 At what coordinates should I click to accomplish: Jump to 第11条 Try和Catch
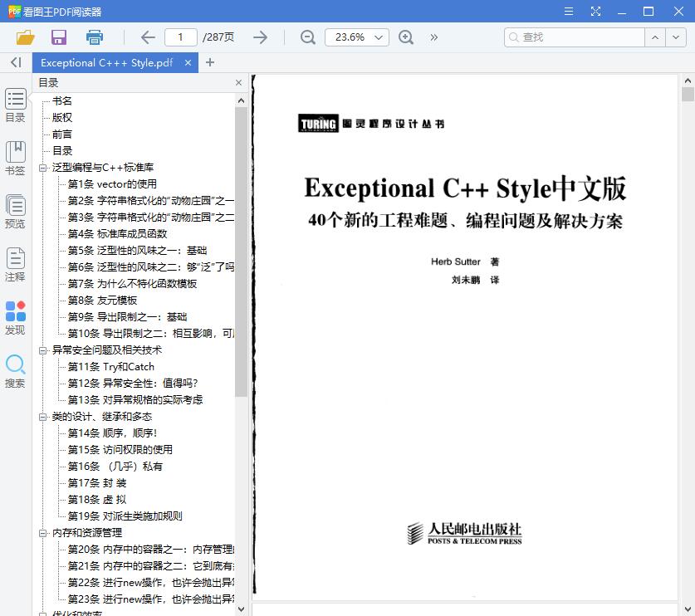click(110, 367)
